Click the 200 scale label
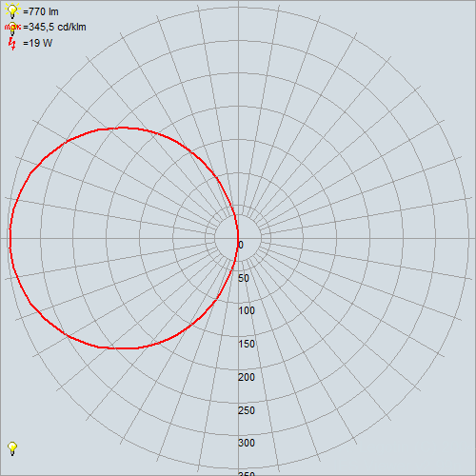Screen dimensions: 476x476 tap(247, 377)
